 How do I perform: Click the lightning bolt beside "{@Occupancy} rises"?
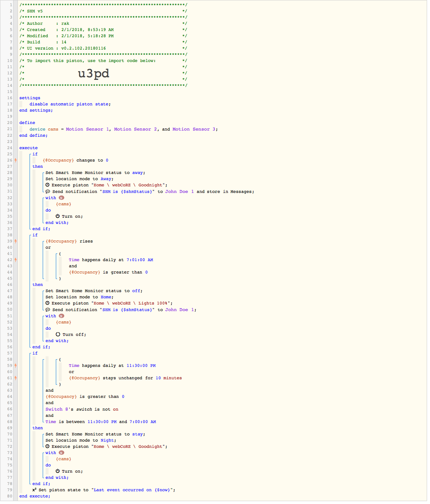click(x=16, y=241)
